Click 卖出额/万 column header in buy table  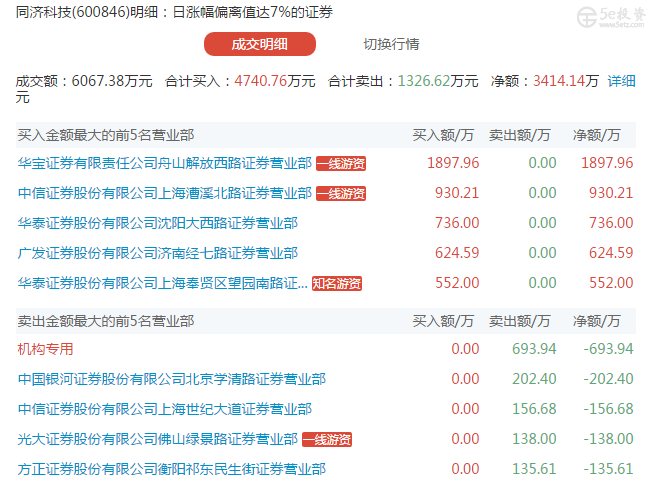click(519, 135)
